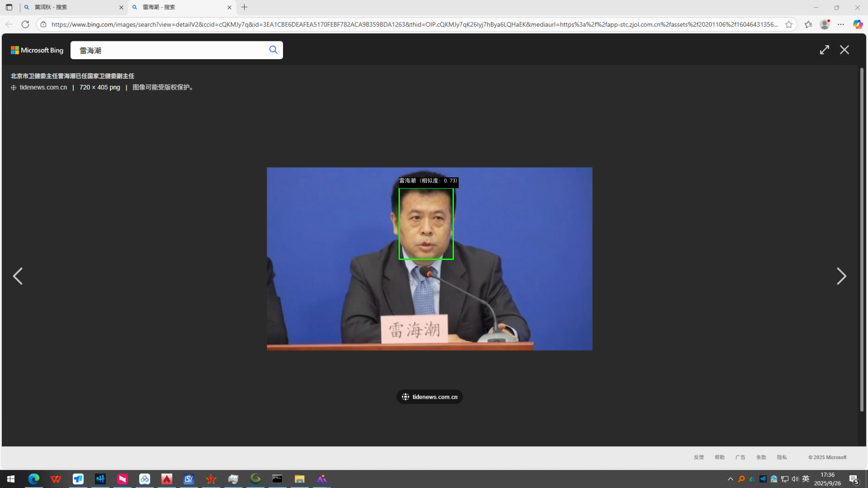Add this page to favorites star
The width and height of the screenshot is (868, 488).
coord(789,24)
